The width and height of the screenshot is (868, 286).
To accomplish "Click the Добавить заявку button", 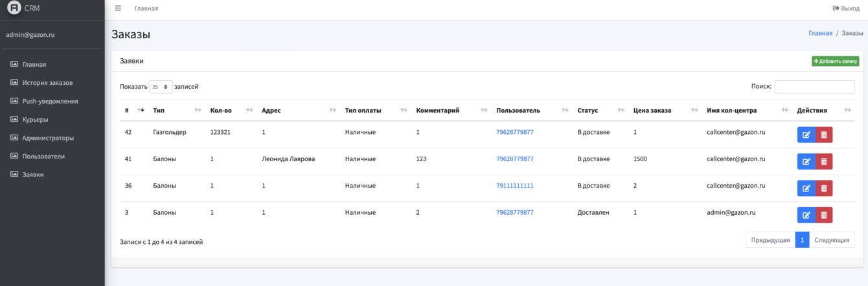I will pos(835,61).
